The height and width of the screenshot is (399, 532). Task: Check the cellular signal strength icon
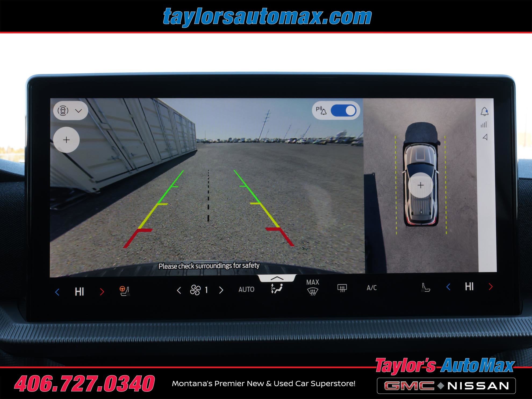[484, 124]
